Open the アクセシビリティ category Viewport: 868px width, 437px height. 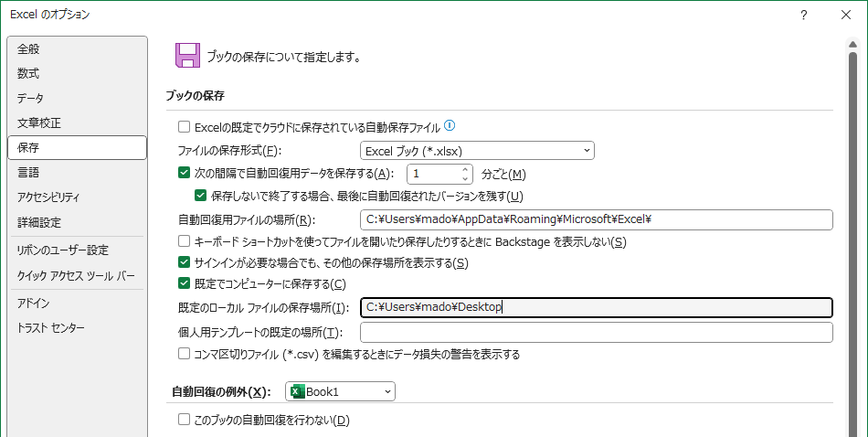click(x=77, y=197)
